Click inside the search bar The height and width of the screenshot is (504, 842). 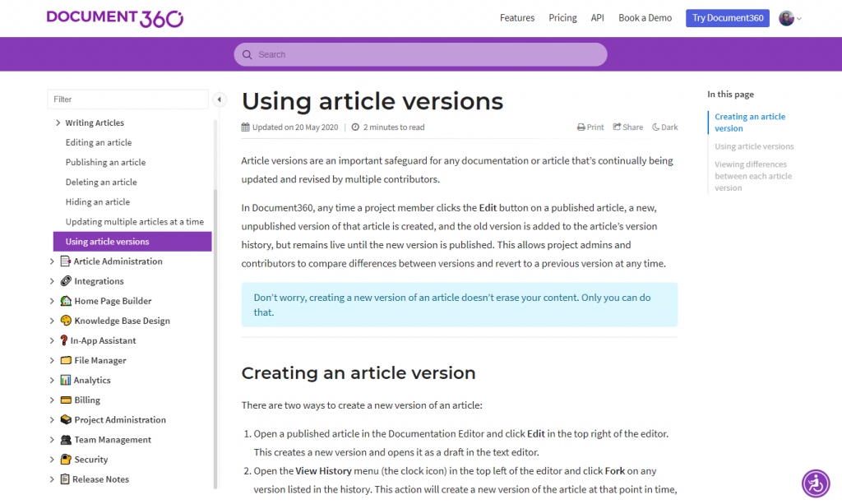420,54
